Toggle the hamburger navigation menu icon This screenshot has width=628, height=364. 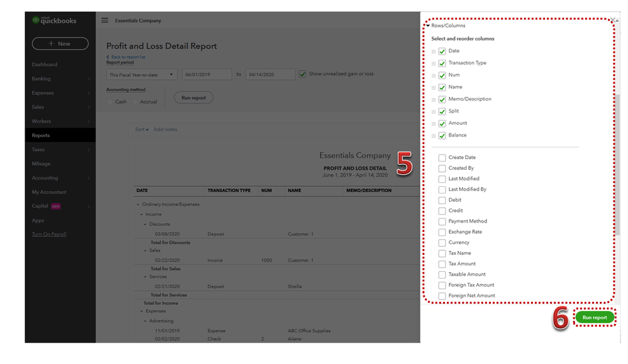pyautogui.click(x=104, y=20)
